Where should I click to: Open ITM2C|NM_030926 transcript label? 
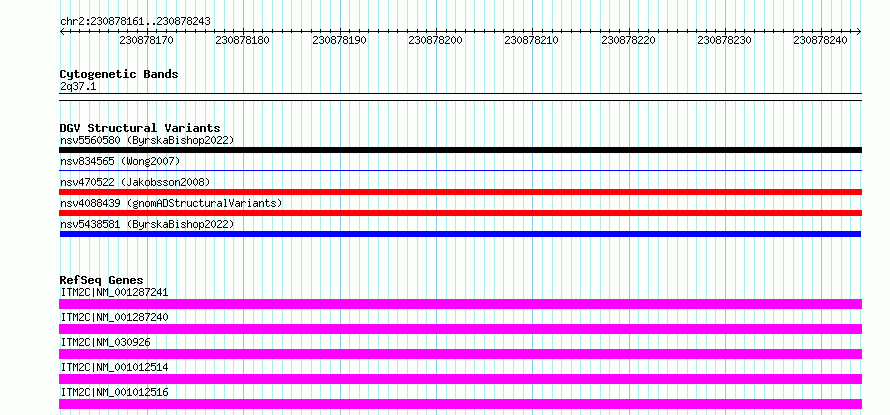pyautogui.click(x=106, y=342)
